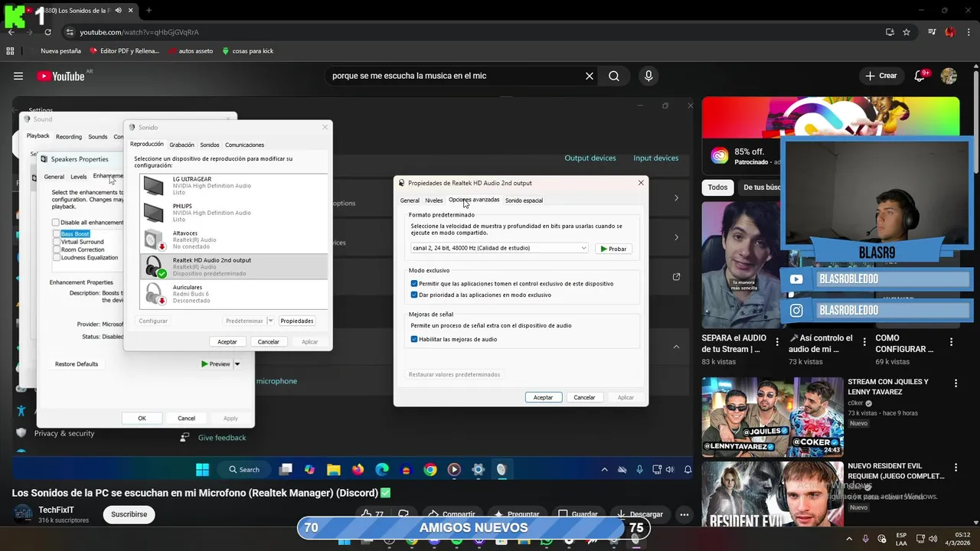Viewport: 980px width, 551px height.
Task: Open the Predeterminar dropdown arrow
Action: click(x=269, y=321)
